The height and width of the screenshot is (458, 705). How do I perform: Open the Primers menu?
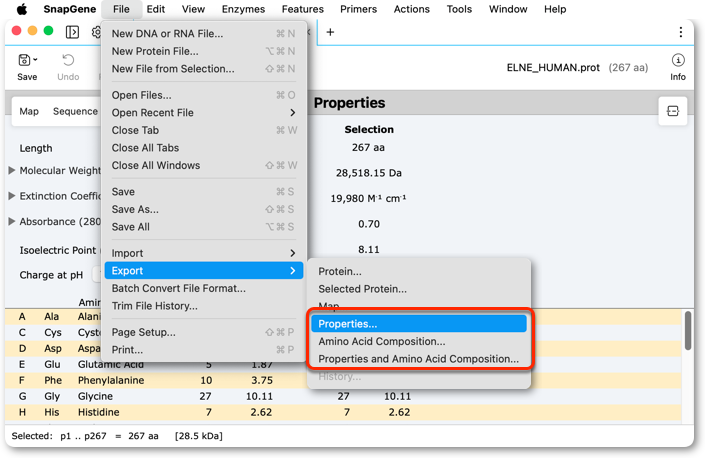tap(358, 9)
